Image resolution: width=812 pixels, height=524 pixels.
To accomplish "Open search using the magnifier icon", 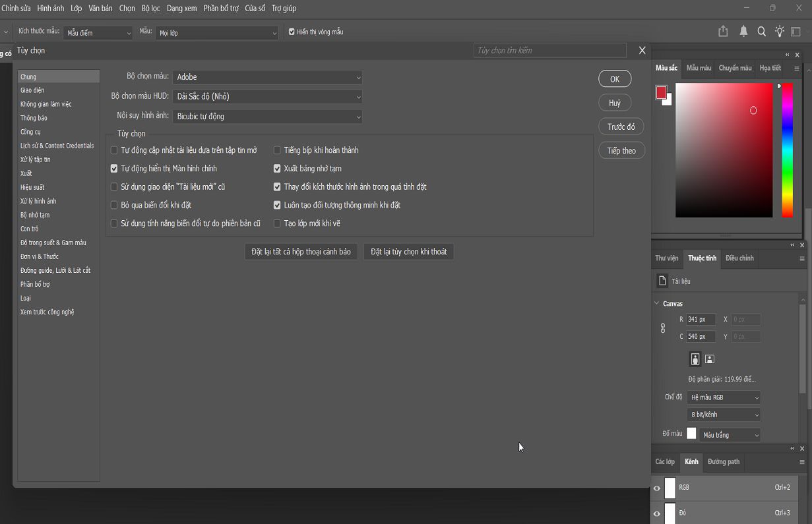I will (x=761, y=31).
